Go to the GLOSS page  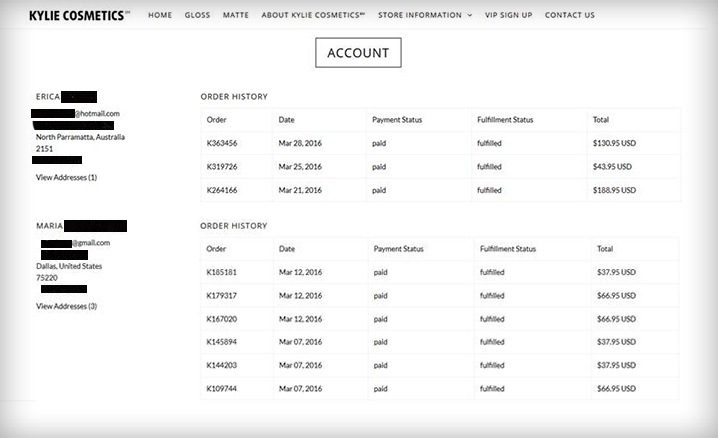click(197, 15)
